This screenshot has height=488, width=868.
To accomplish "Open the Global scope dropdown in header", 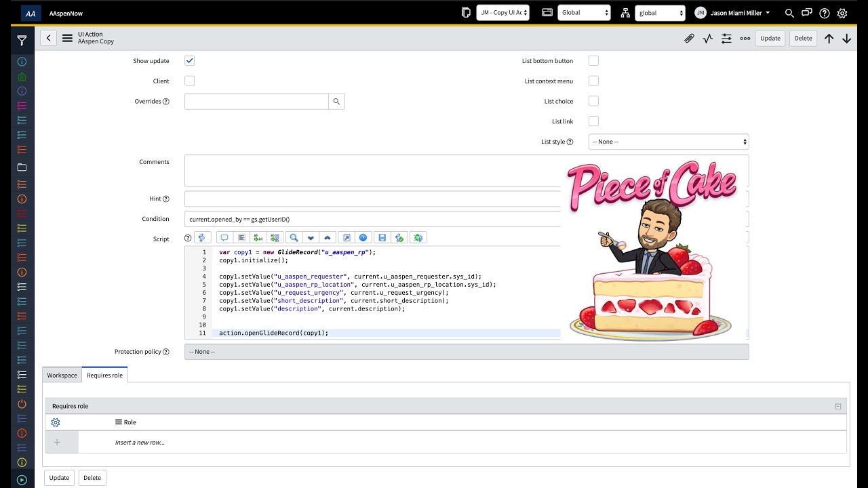I will [584, 13].
